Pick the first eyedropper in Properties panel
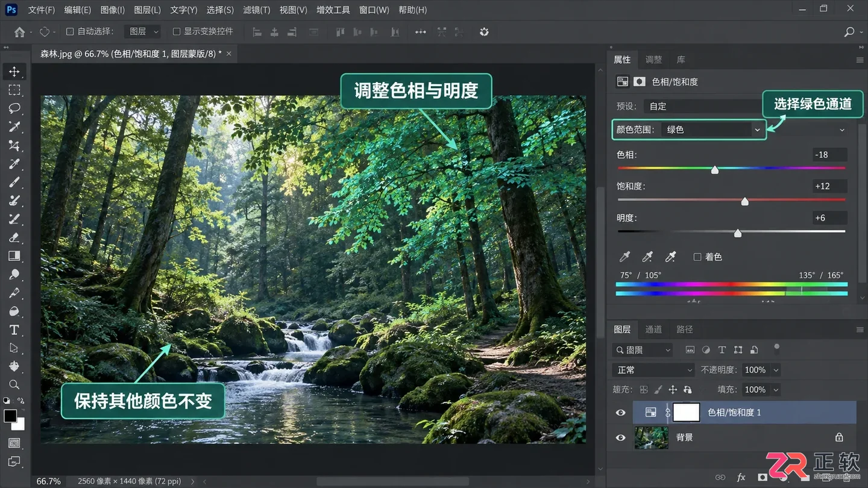This screenshot has width=868, height=488. point(624,257)
